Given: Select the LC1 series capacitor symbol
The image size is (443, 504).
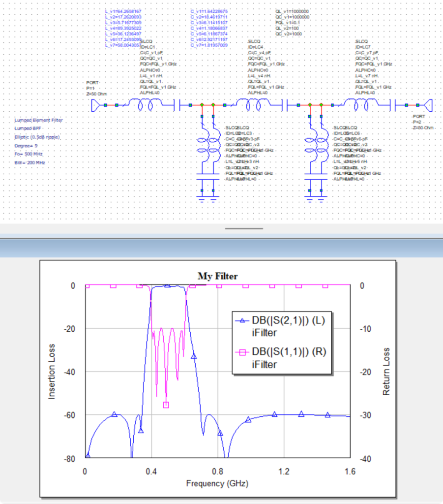Looking at the screenshot, I should (x=177, y=105).
